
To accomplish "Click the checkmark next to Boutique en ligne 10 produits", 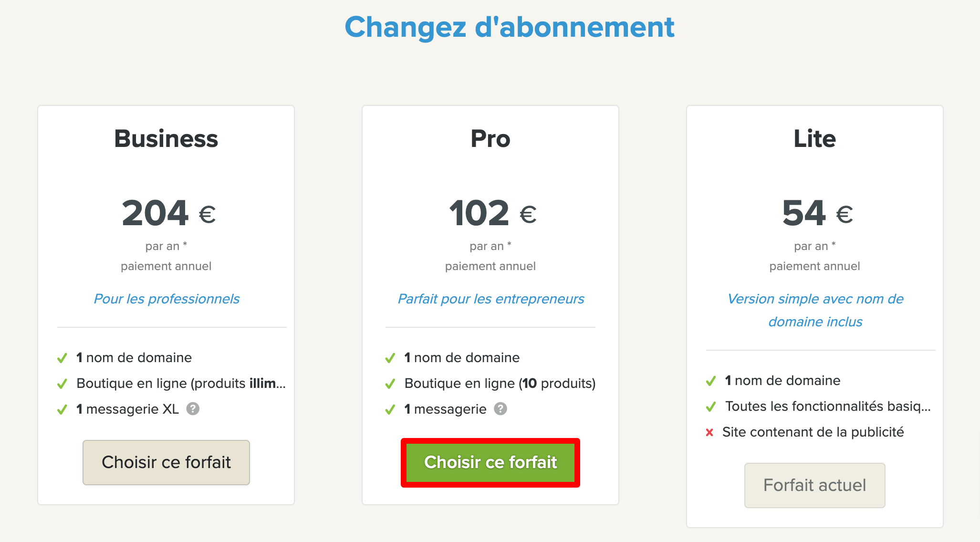I will pos(390,384).
